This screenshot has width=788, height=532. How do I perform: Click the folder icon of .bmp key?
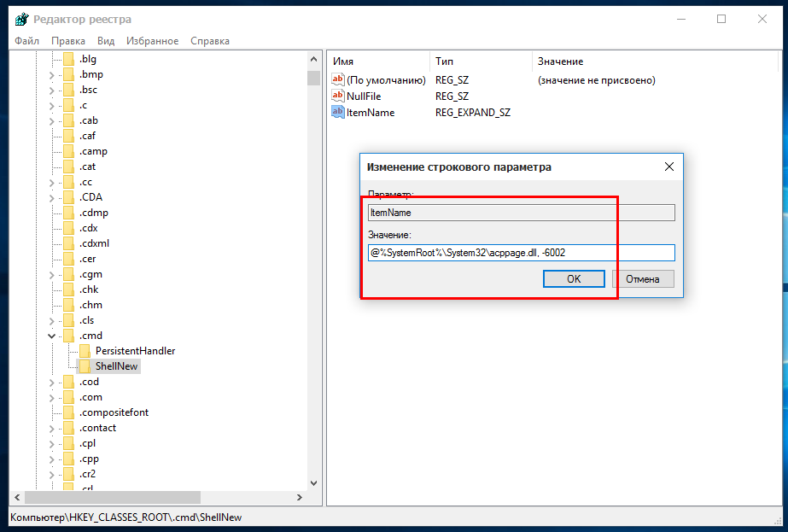pyautogui.click(x=69, y=74)
